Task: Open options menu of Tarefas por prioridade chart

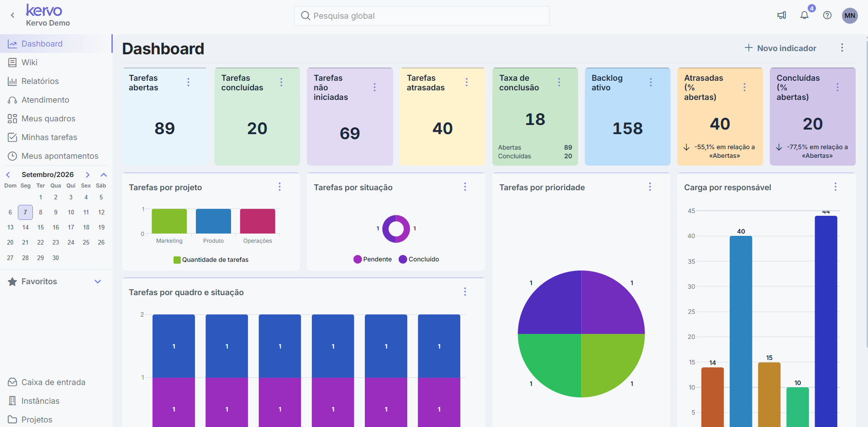Action: coord(650,187)
